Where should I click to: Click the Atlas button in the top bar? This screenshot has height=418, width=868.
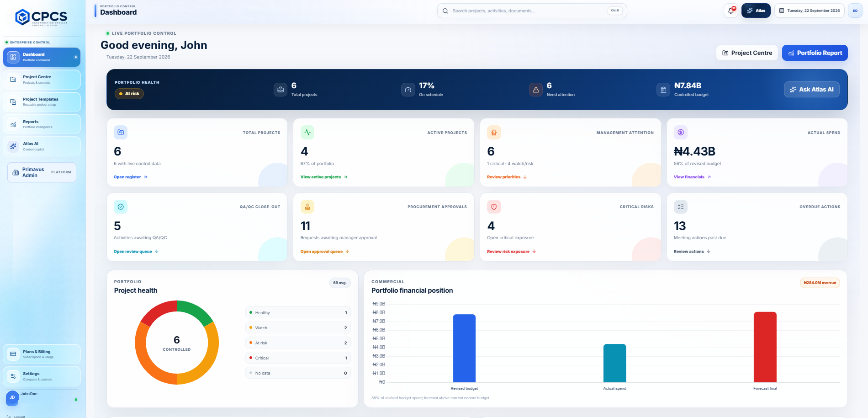pos(756,11)
